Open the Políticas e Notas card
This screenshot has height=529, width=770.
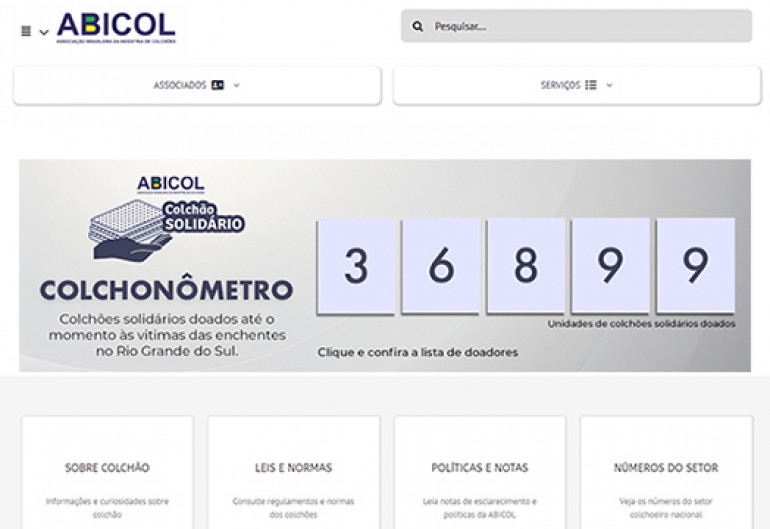[479, 468]
